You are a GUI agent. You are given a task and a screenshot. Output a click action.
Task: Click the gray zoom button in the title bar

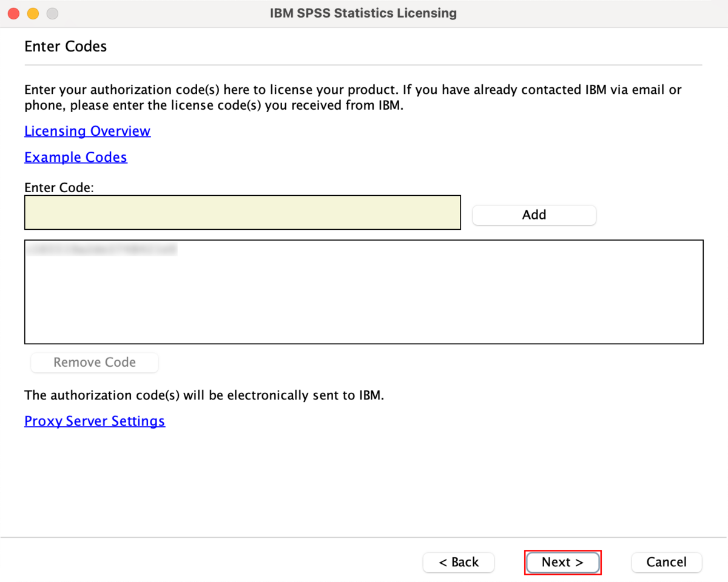coord(52,13)
